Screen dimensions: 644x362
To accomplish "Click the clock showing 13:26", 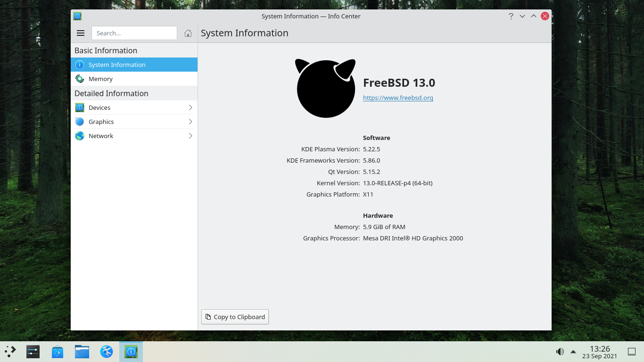I will coord(600,349).
